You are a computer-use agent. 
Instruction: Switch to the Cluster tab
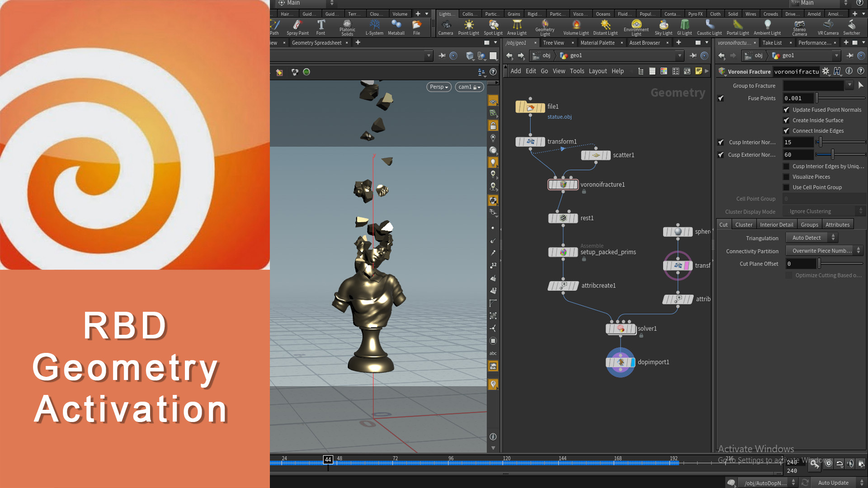(x=744, y=224)
